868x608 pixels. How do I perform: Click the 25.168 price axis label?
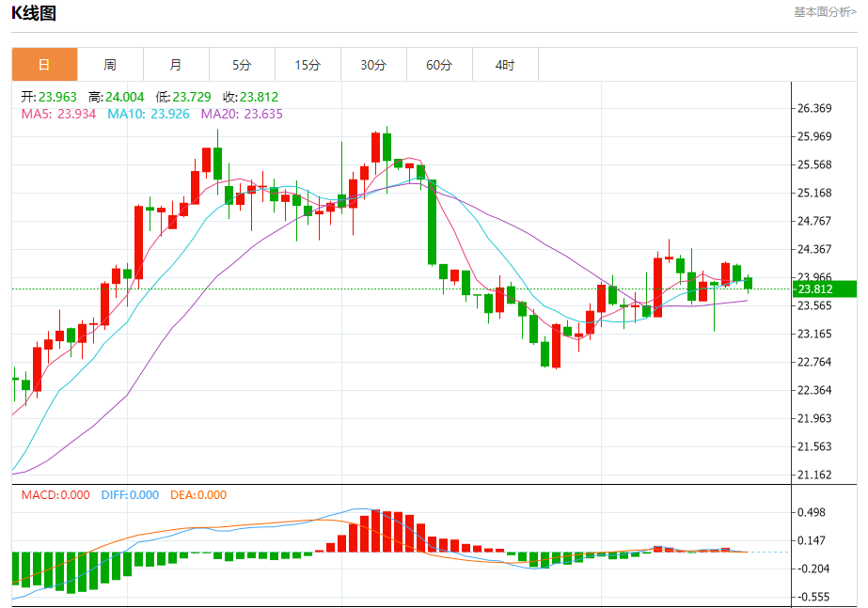pyautogui.click(x=814, y=193)
